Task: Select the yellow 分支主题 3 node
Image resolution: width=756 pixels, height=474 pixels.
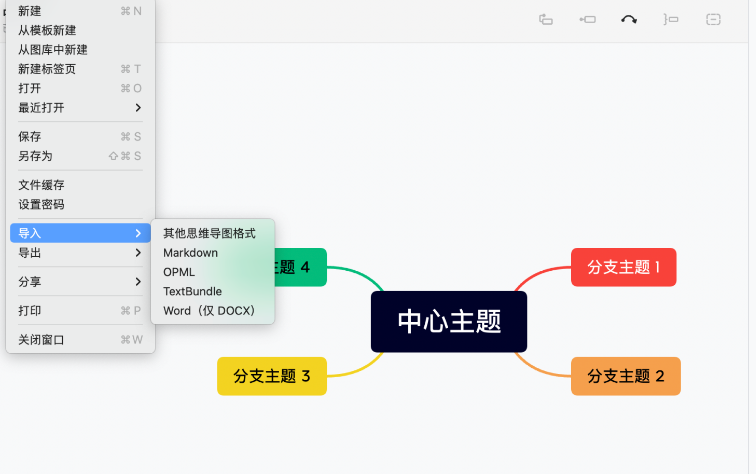Action: click(272, 376)
